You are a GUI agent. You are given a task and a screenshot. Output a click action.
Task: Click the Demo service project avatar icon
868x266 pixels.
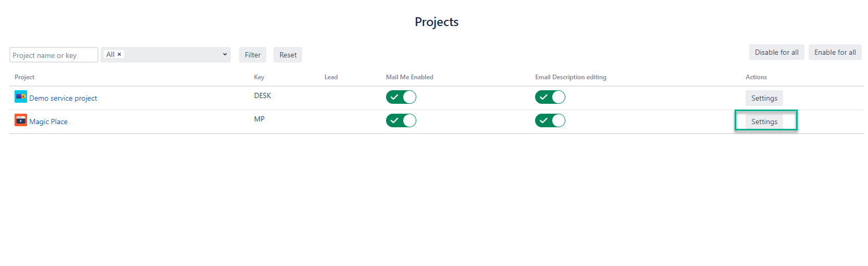point(21,96)
